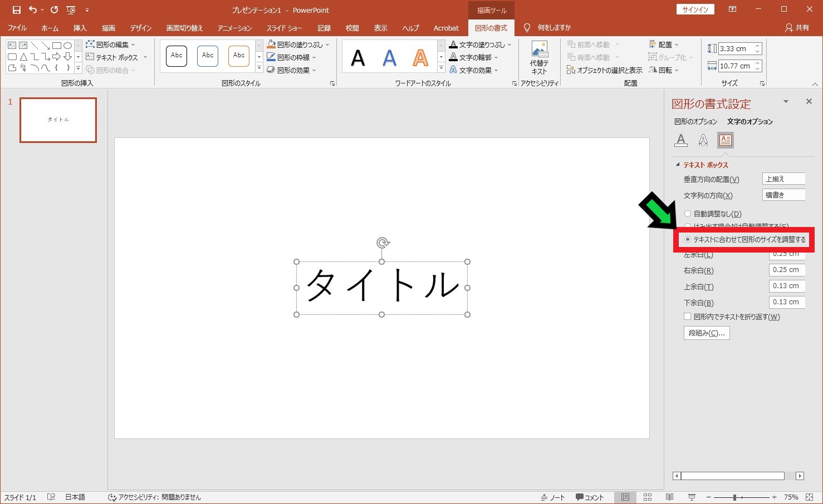Select the oval shape in gallery
The width and height of the screenshot is (823, 504).
click(67, 45)
